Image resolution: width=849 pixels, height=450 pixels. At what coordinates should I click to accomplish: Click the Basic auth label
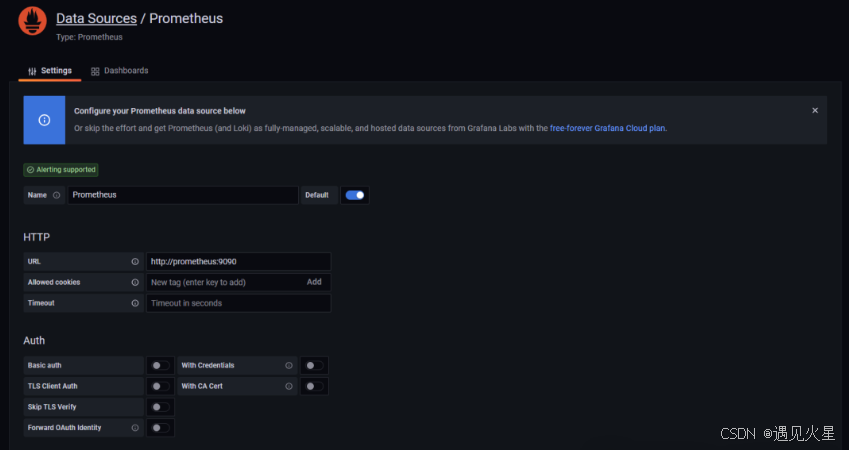44,366
